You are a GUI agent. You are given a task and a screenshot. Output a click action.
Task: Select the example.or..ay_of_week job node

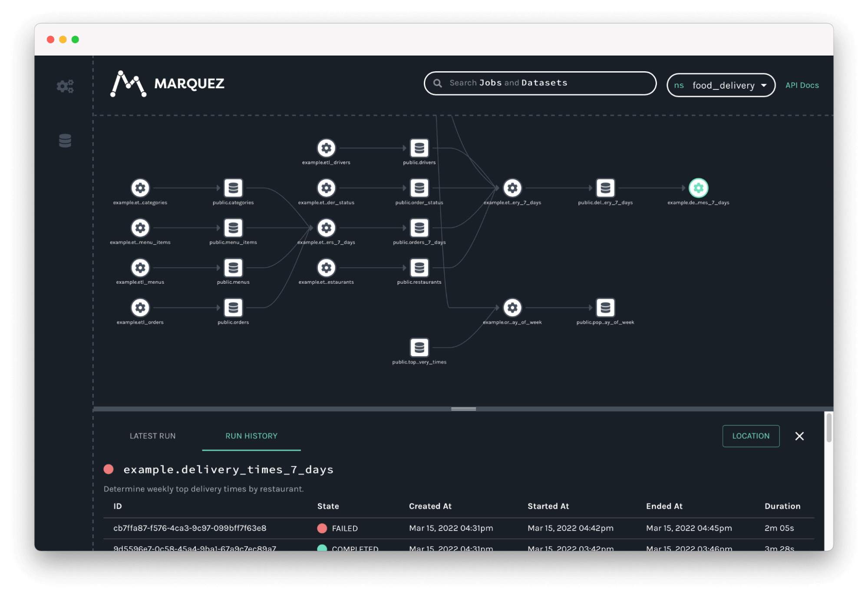512,308
